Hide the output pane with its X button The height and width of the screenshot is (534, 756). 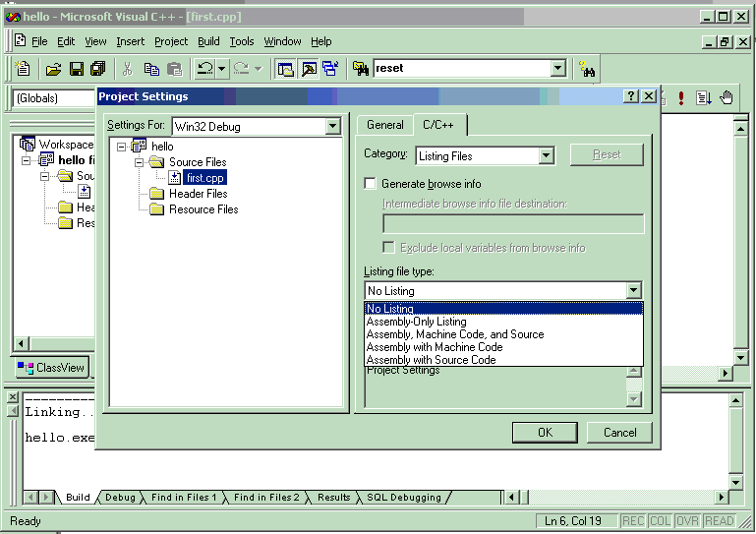point(13,396)
